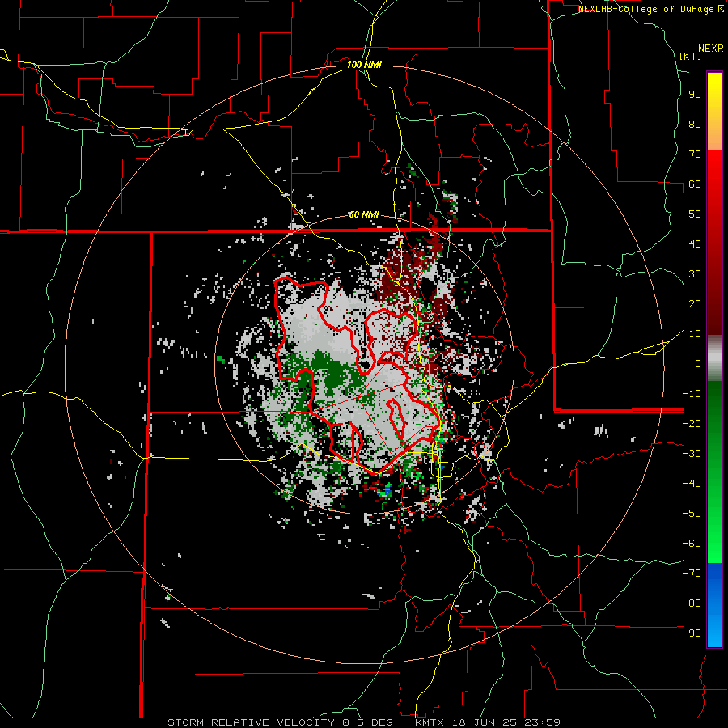Click the 40 value on velocity scale
This screenshot has height=728, width=728.
[x=695, y=243]
